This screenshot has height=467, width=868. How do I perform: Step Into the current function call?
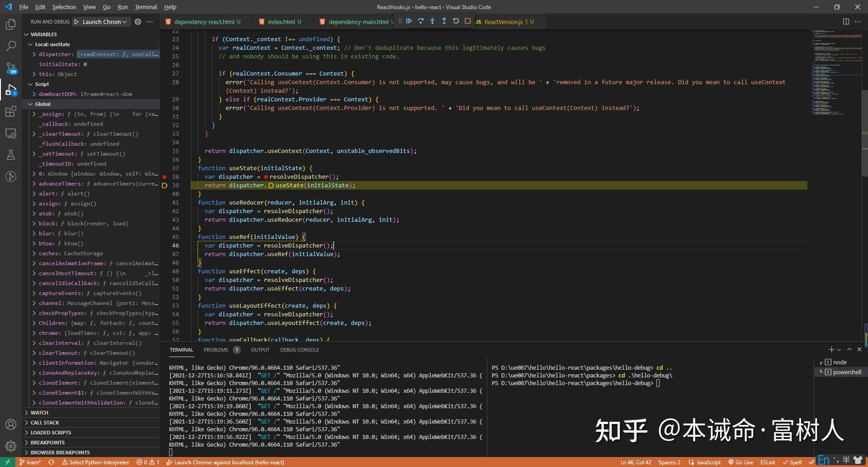tap(433, 21)
